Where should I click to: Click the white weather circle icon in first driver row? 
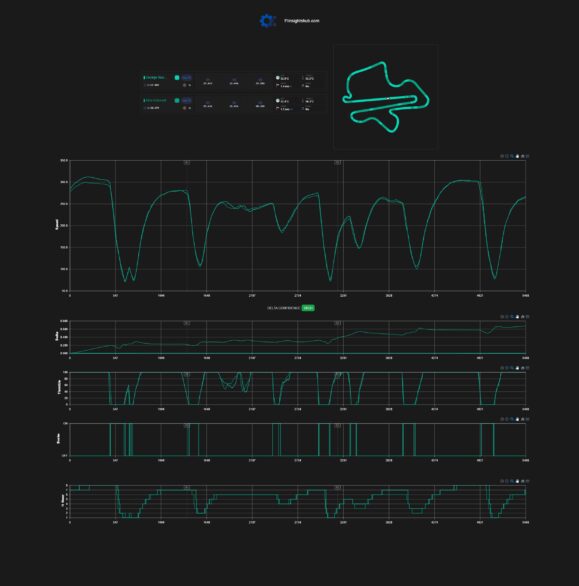point(278,78)
